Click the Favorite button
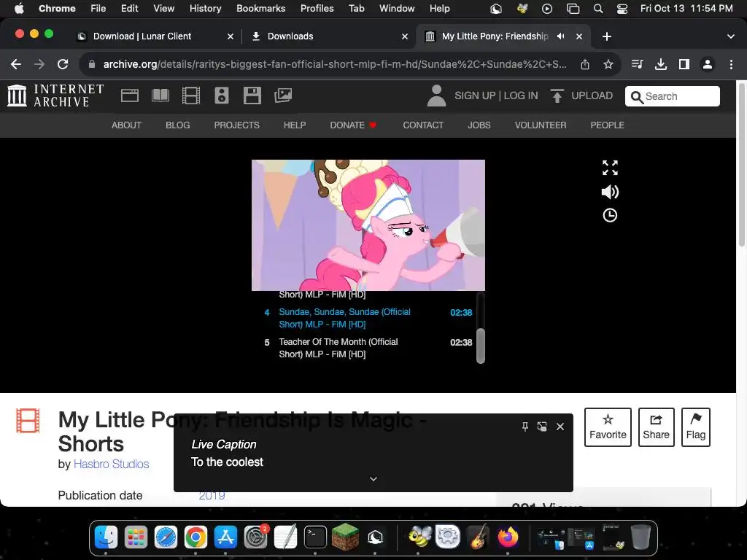This screenshot has height=560, width=747. click(x=608, y=427)
